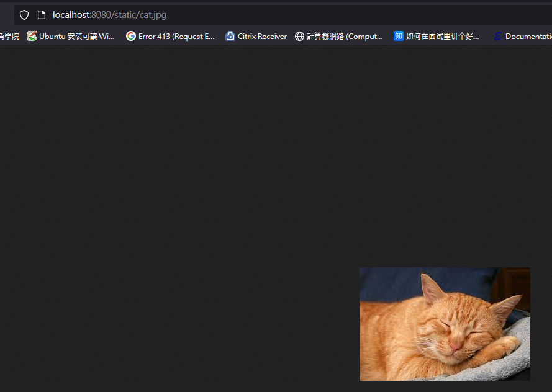
Task: Open the 如何在面试里讲个好... bookmark
Action: (437, 36)
